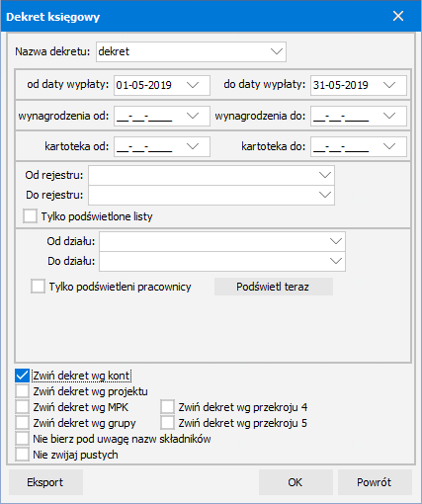Click the Powrót button

pos(375,482)
